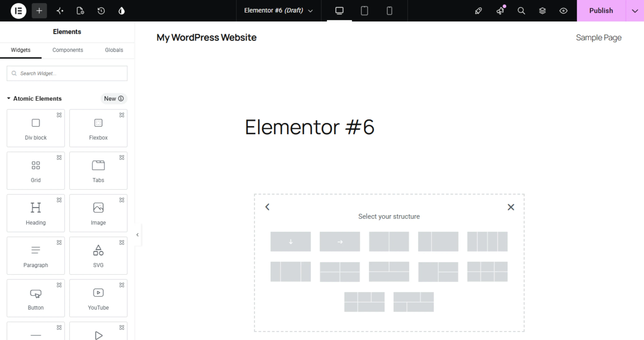644x340 pixels.
Task: Select the Globals tab
Action: (x=114, y=50)
